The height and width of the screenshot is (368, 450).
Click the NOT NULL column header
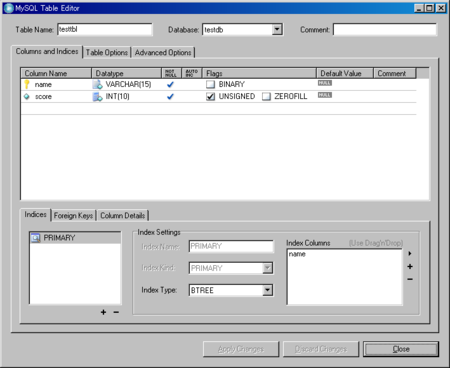pos(172,73)
